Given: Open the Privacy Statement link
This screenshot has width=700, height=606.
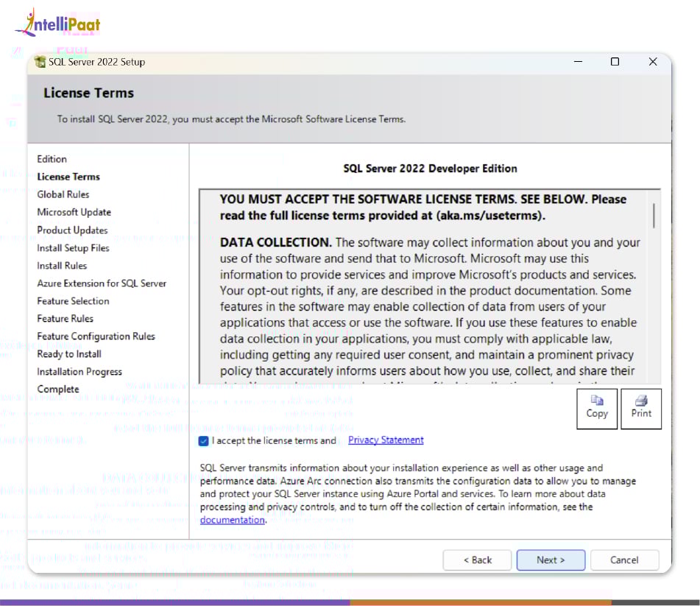Looking at the screenshot, I should 386,440.
